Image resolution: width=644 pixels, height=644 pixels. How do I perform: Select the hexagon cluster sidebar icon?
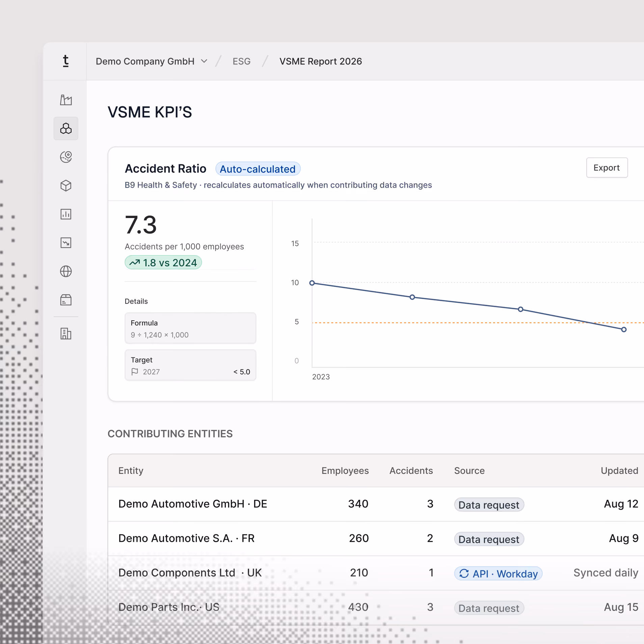[x=66, y=129]
